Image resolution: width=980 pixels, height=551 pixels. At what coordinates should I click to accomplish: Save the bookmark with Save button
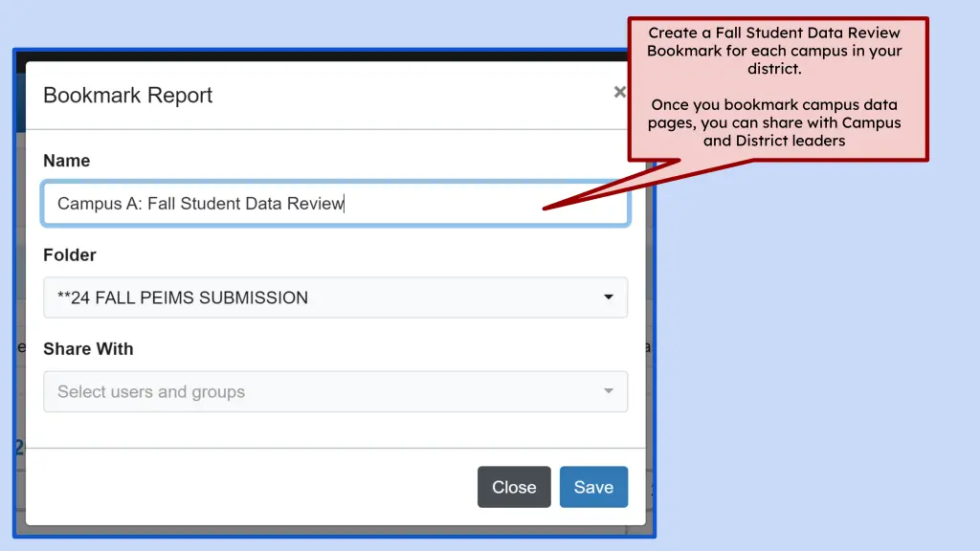tap(593, 487)
